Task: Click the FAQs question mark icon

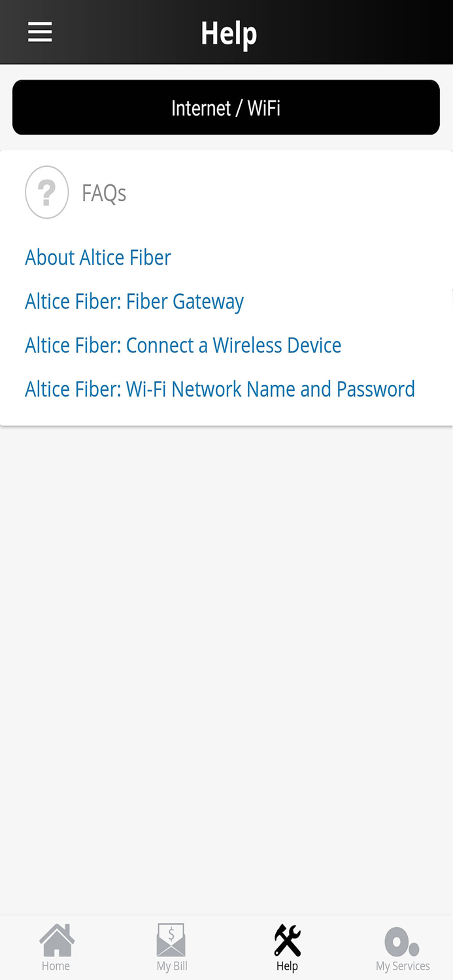Action: pos(46,191)
